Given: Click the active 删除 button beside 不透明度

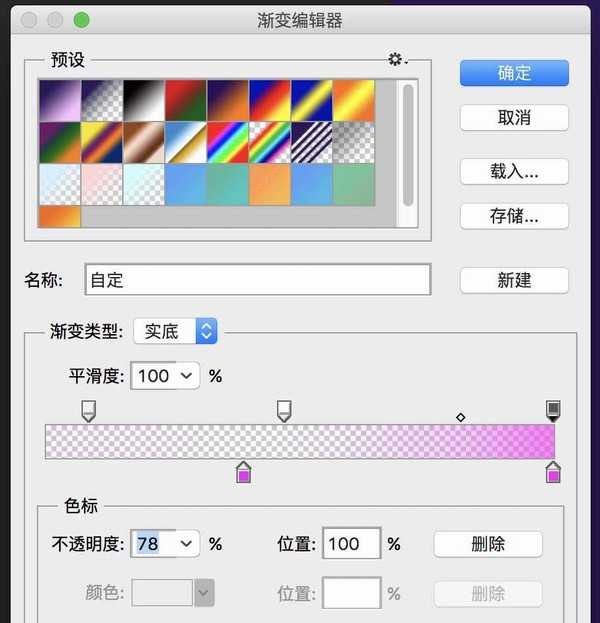Looking at the screenshot, I should [488, 544].
